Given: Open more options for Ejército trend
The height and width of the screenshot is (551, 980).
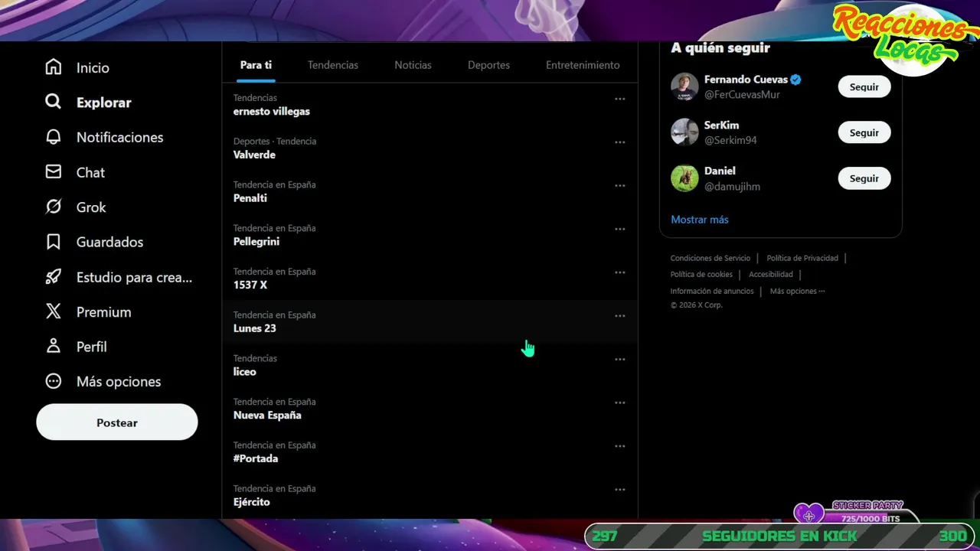Looking at the screenshot, I should tap(619, 489).
